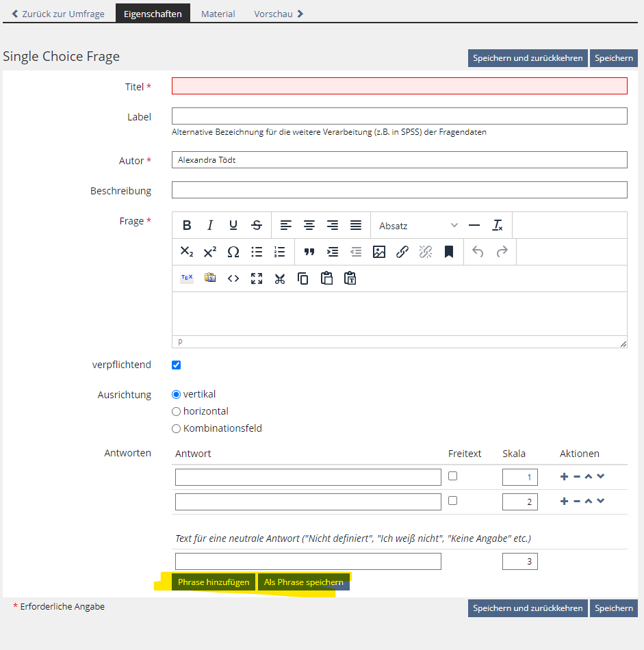The height and width of the screenshot is (650, 644).
Task: Decrease indent
Action: pyautogui.click(x=355, y=252)
